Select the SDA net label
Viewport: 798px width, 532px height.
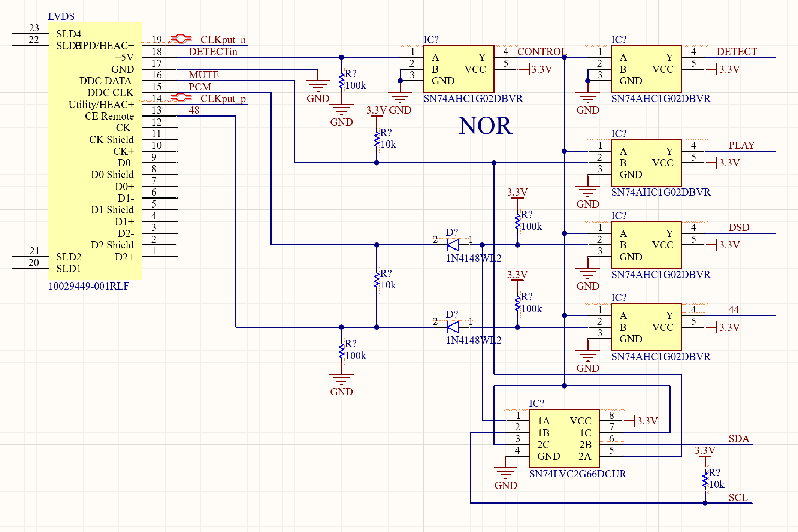click(739, 439)
